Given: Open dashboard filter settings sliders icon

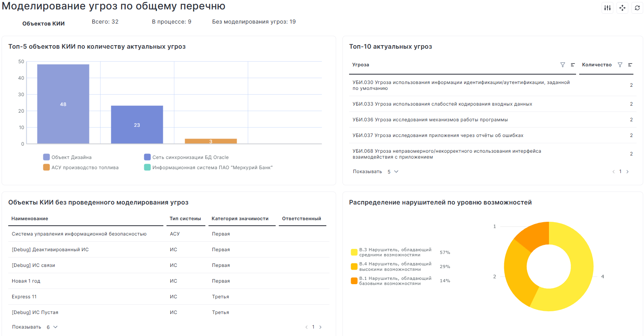Looking at the screenshot, I should (x=607, y=8).
